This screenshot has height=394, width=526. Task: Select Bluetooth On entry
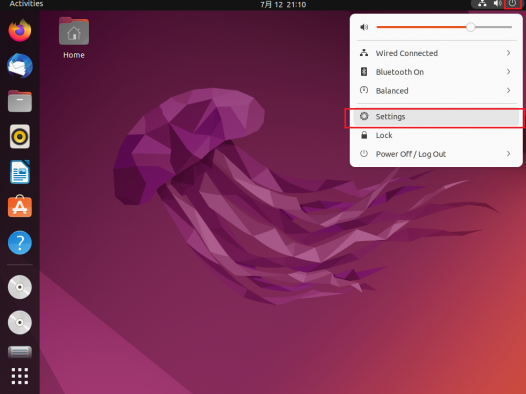pyautogui.click(x=436, y=72)
